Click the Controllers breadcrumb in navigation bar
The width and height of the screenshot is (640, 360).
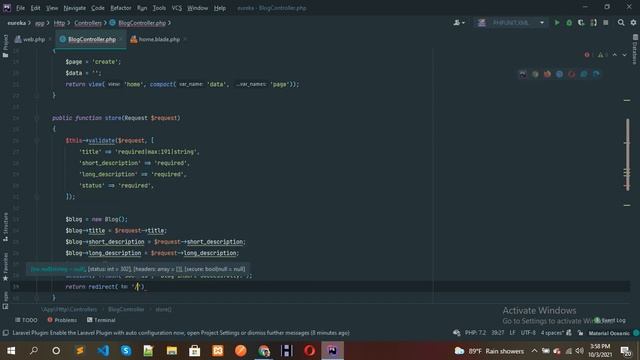(88, 23)
